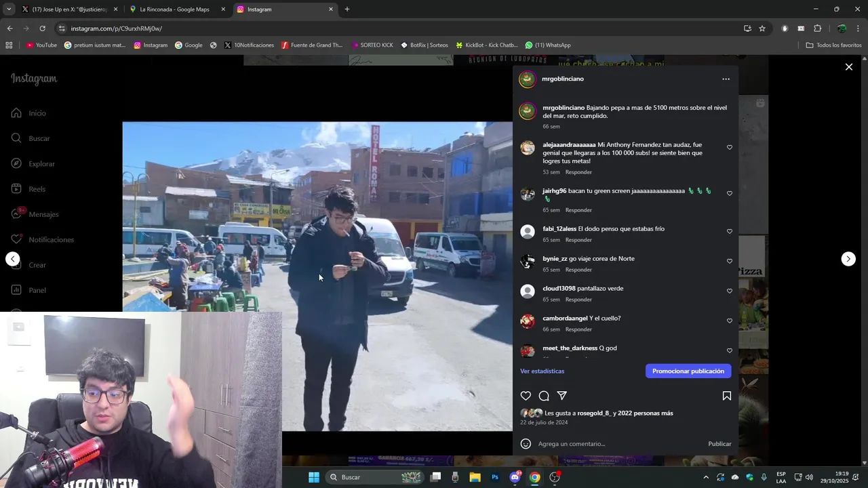Like jairhg96's comment
This screenshot has width=868, height=488.
[x=730, y=193]
